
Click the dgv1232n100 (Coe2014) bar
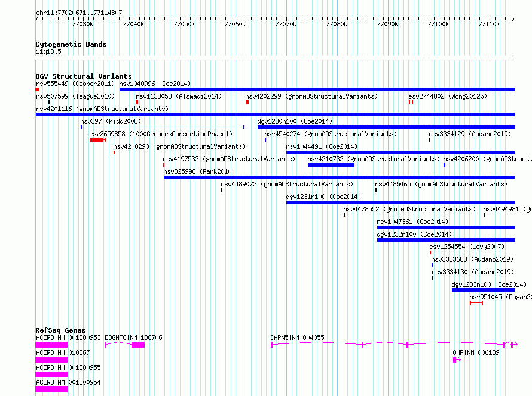[446, 240]
